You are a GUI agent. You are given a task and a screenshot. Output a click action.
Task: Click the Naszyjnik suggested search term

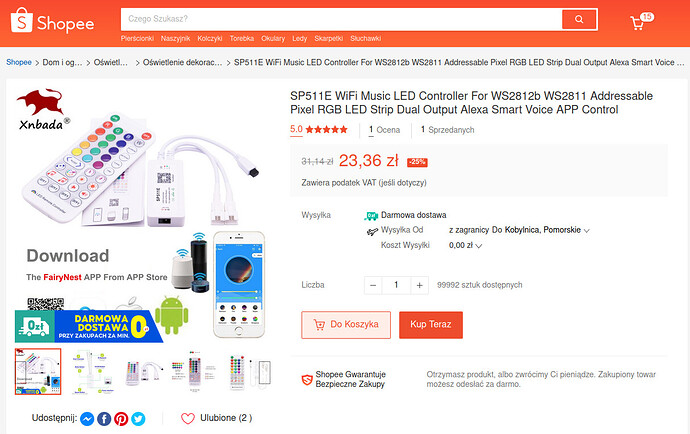tap(175, 39)
